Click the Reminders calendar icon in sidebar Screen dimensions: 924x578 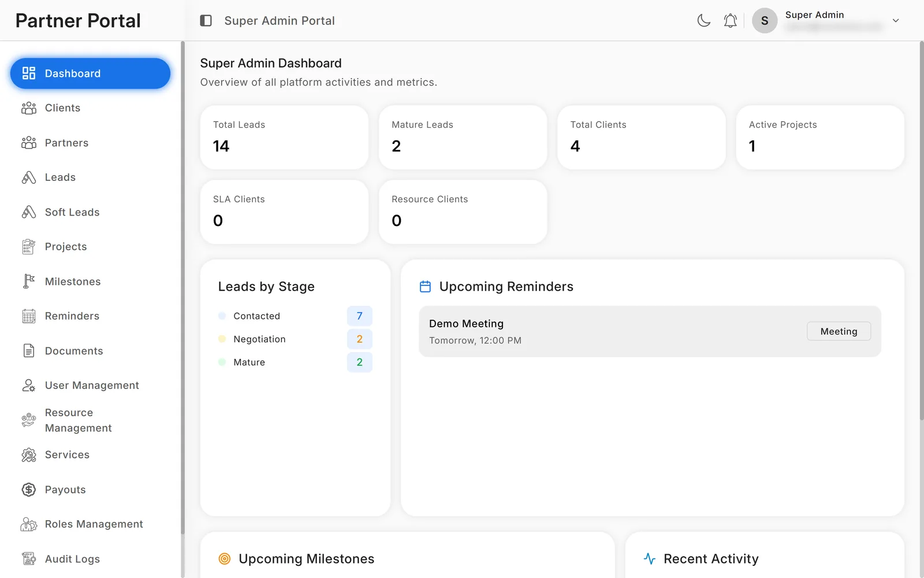pyautogui.click(x=29, y=316)
